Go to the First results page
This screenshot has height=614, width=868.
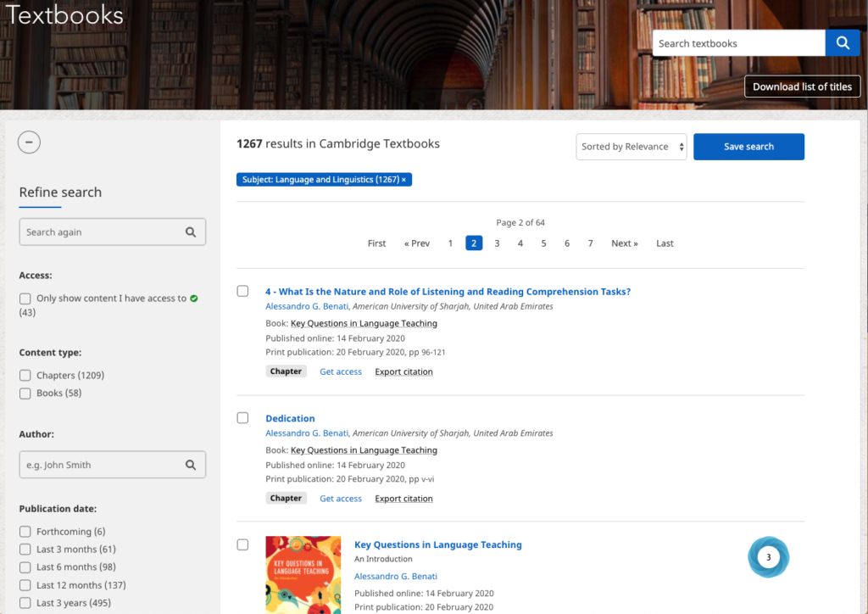tap(376, 243)
